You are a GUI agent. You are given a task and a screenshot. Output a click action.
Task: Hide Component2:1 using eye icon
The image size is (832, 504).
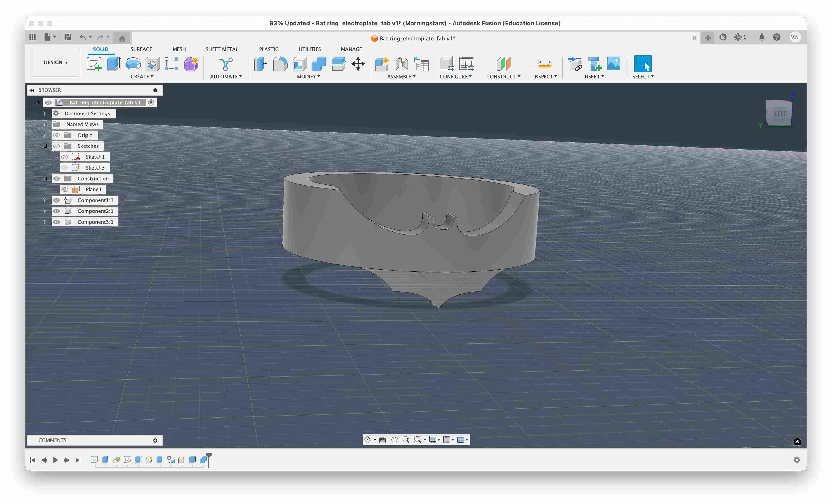pyautogui.click(x=56, y=211)
